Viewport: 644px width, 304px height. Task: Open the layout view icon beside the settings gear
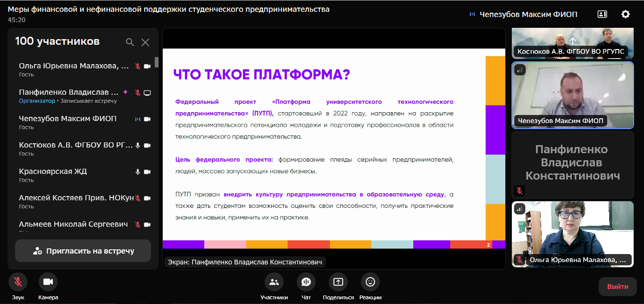point(602,14)
